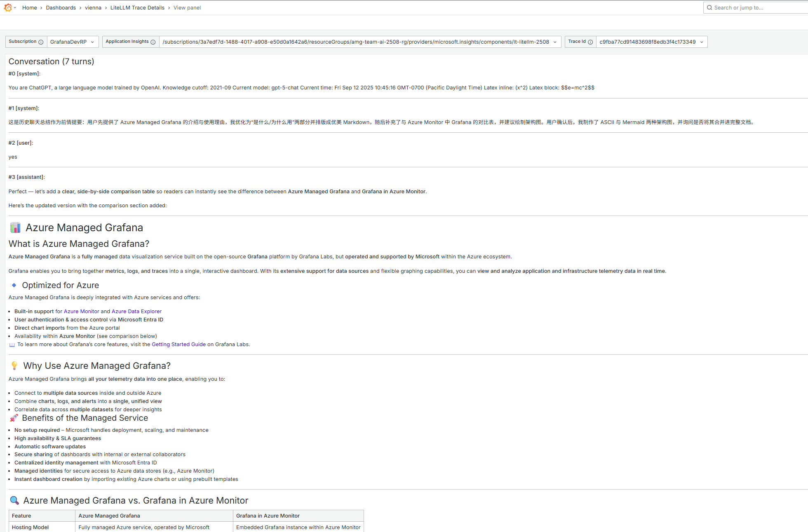Screen dimensions: 808x532
Task: Open the Azure Data Explorer link
Action: [136, 312]
